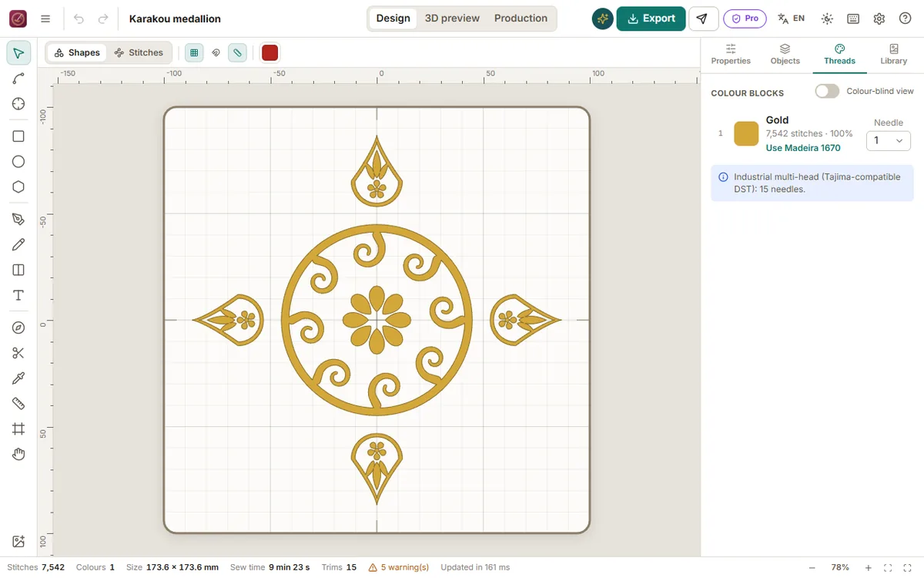Select the Pan hand tool
This screenshot has height=578, width=924.
point(18,454)
